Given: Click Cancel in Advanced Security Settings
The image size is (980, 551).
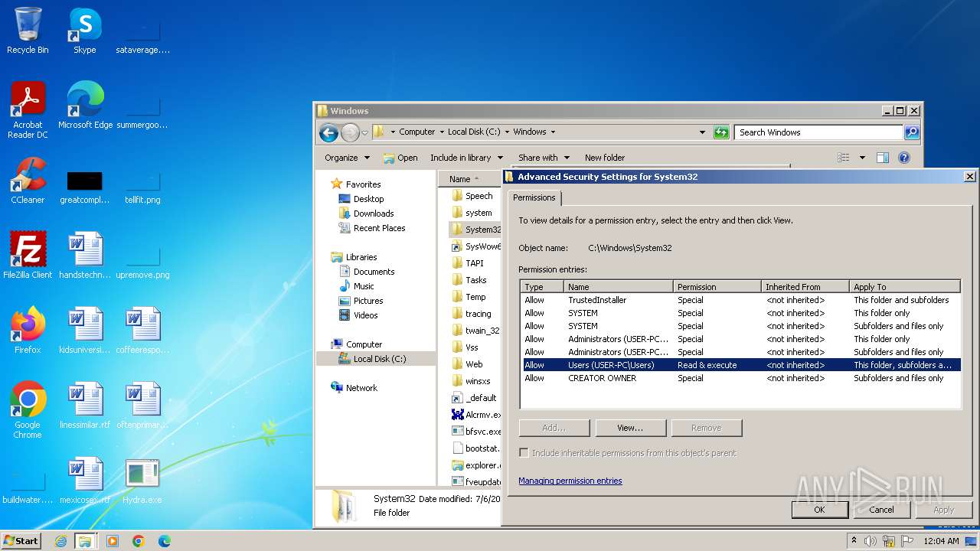Looking at the screenshot, I should pos(881,510).
